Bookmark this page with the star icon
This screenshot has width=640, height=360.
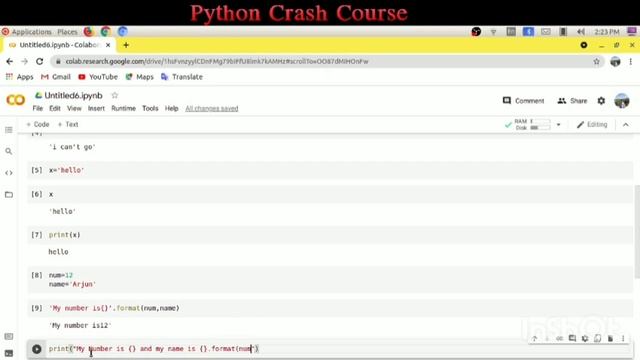[596, 61]
